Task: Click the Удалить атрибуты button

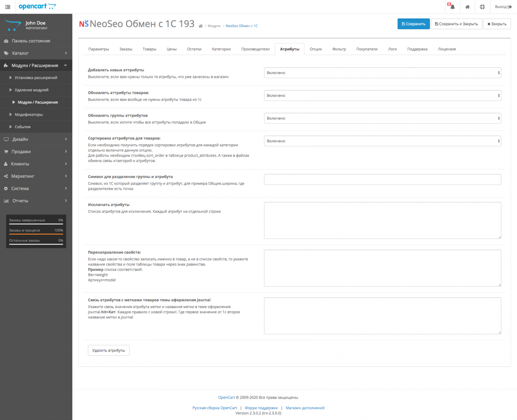Action: (x=109, y=350)
